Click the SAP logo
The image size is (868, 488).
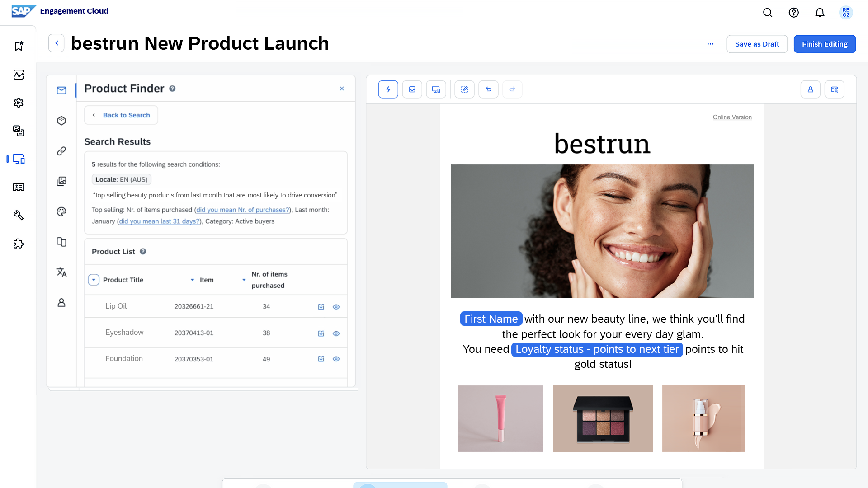[x=24, y=11]
